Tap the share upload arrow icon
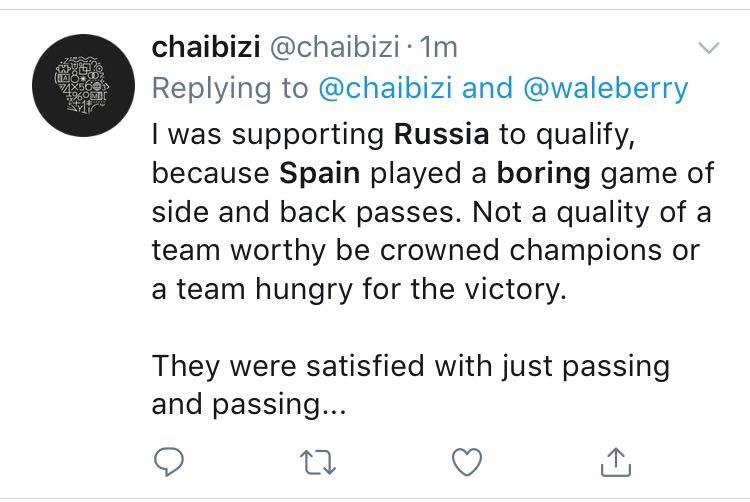This screenshot has width=750, height=502. click(x=615, y=461)
